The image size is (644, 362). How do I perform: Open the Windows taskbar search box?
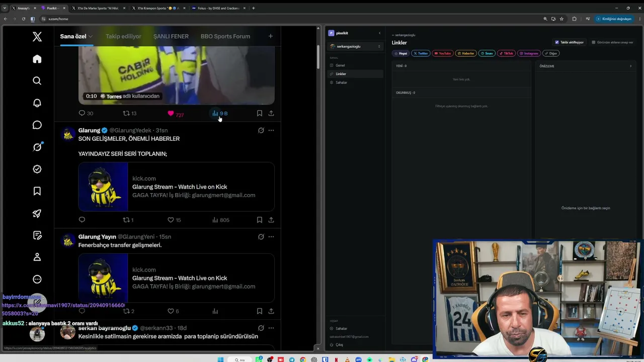click(240, 359)
